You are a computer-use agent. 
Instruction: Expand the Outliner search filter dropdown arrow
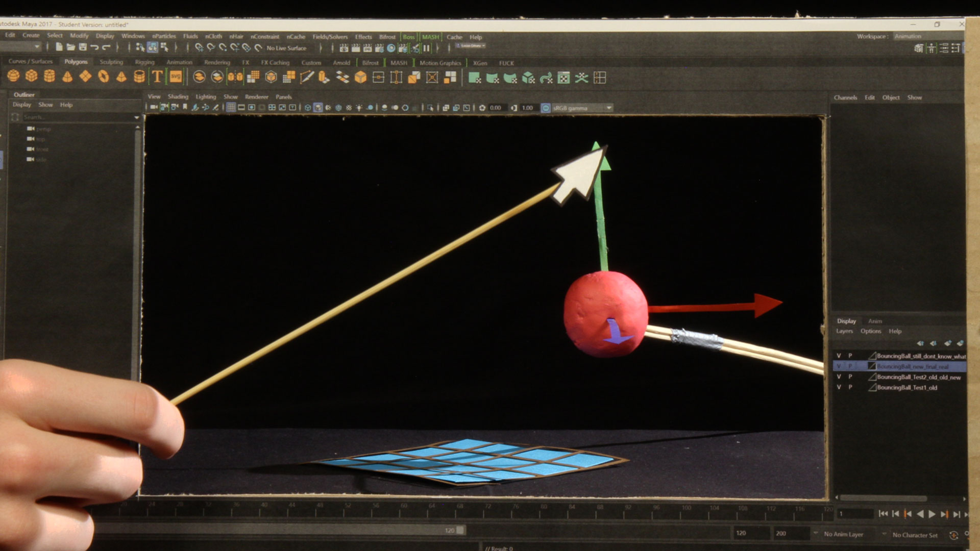137,118
